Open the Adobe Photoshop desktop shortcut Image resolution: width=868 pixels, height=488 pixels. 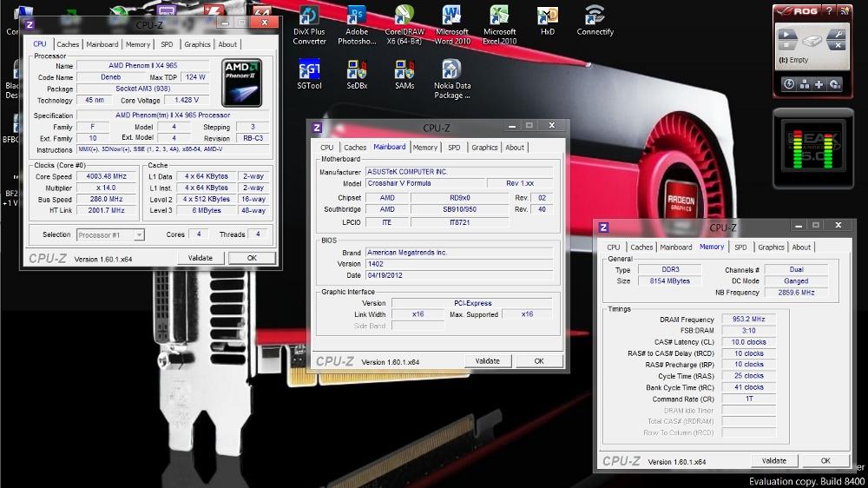357,25
